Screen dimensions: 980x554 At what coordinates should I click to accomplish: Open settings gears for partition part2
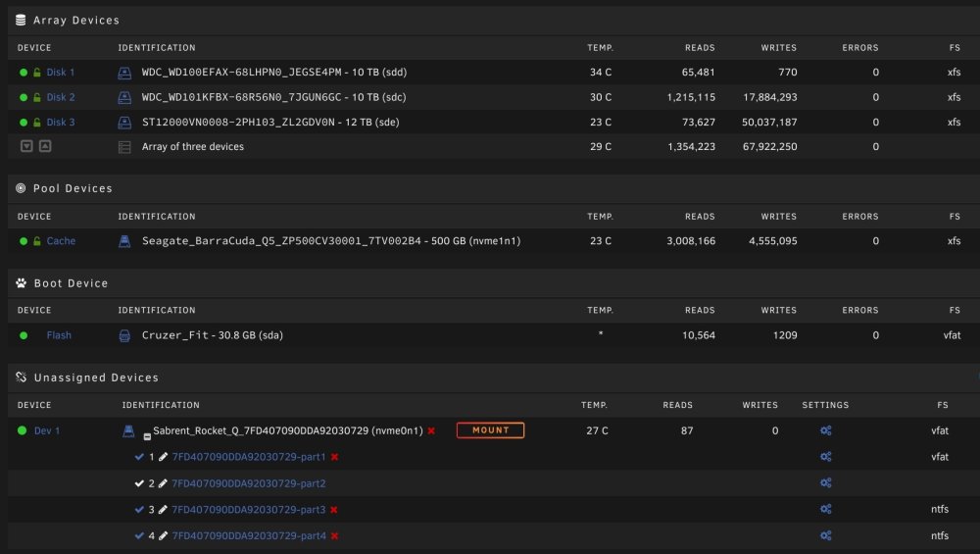825,483
